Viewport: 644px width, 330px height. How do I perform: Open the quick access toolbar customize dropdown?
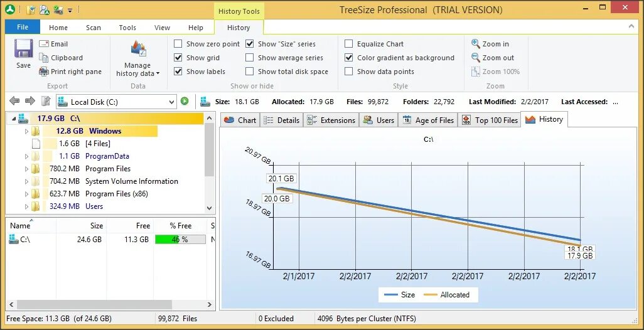coord(70,10)
